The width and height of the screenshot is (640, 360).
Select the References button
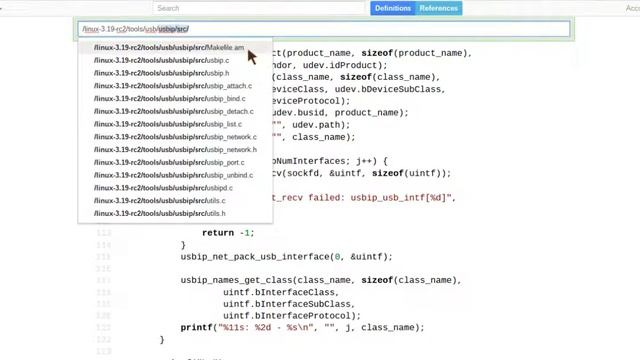click(x=439, y=8)
